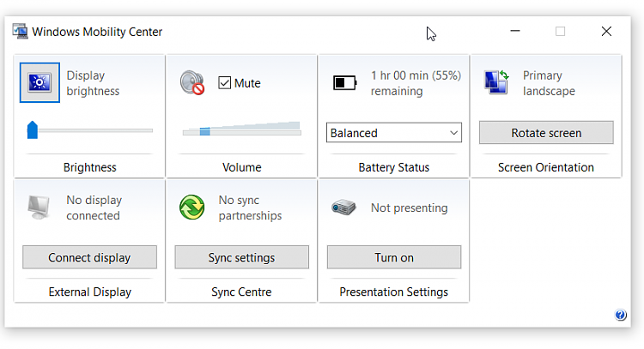Click the Connect display button
The width and height of the screenshot is (644, 349).
click(x=89, y=257)
